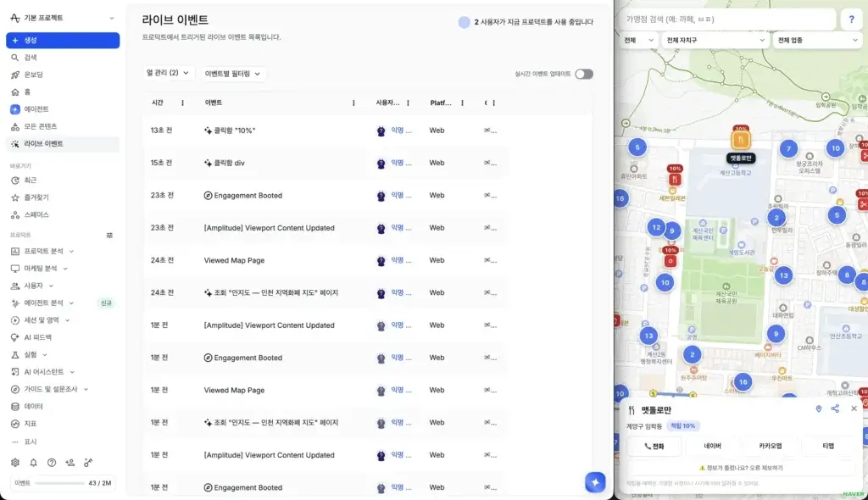Image resolution: width=868 pixels, height=500 pixels.
Task: Open 시간 column options menu
Action: pyautogui.click(x=183, y=103)
